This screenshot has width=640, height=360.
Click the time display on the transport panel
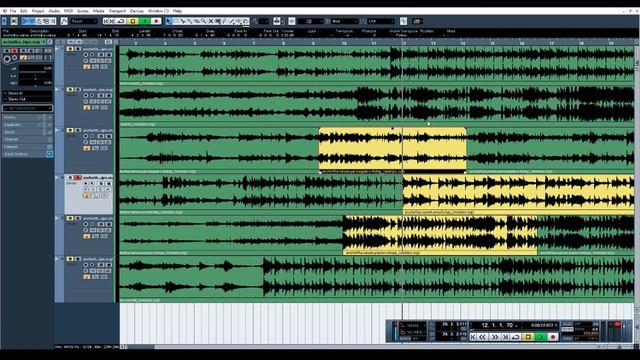[x=542, y=325]
